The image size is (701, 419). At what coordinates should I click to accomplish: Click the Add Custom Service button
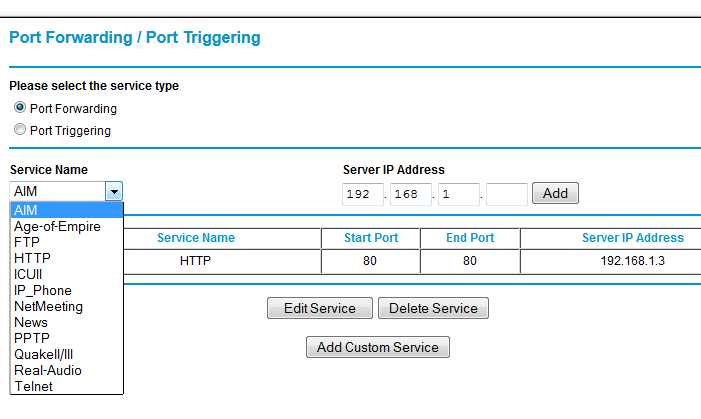coord(378,347)
